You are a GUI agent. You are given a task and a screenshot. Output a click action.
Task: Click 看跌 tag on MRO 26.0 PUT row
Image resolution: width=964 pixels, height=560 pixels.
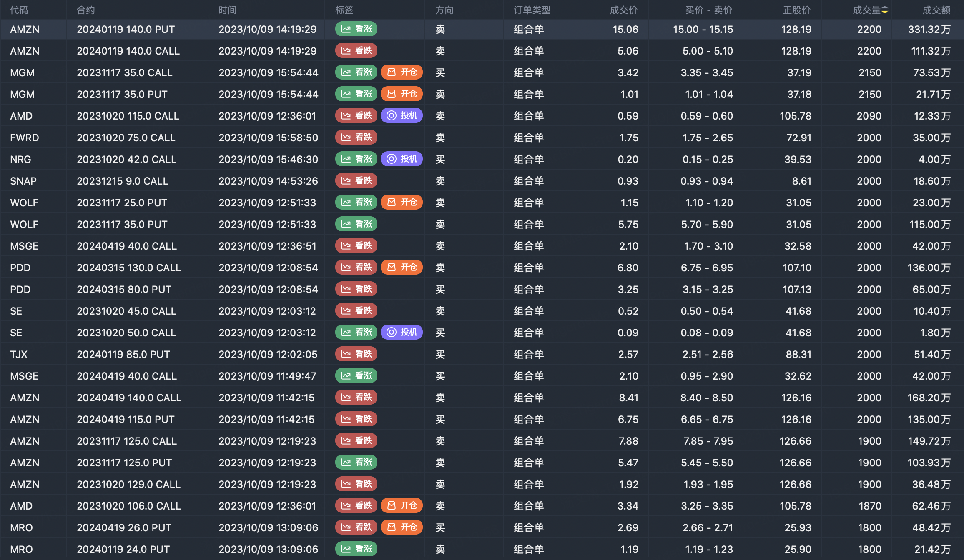pyautogui.click(x=356, y=527)
